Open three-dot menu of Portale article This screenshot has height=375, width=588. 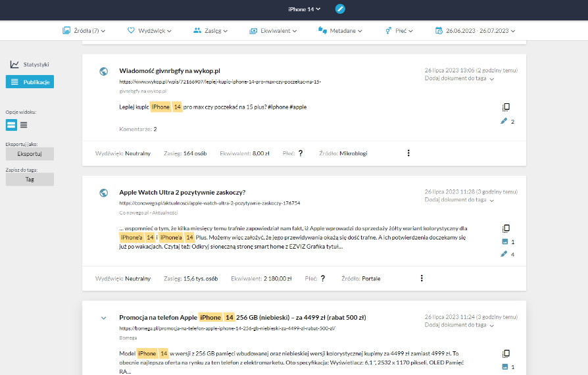point(422,278)
